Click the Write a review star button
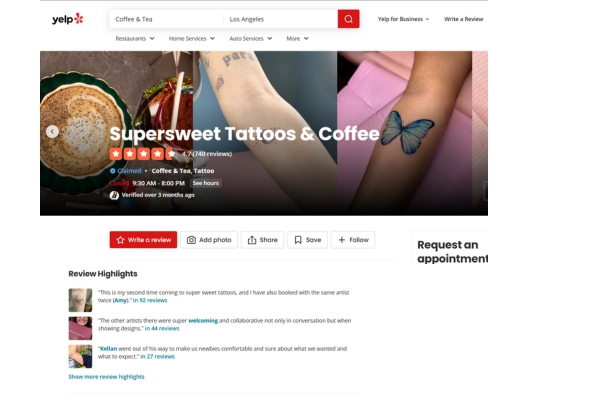This screenshot has width=600, height=400. pos(143,240)
